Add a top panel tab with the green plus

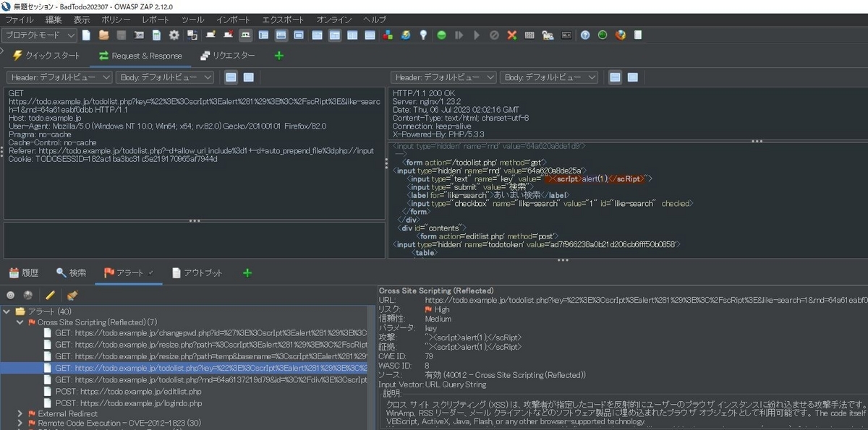point(279,55)
